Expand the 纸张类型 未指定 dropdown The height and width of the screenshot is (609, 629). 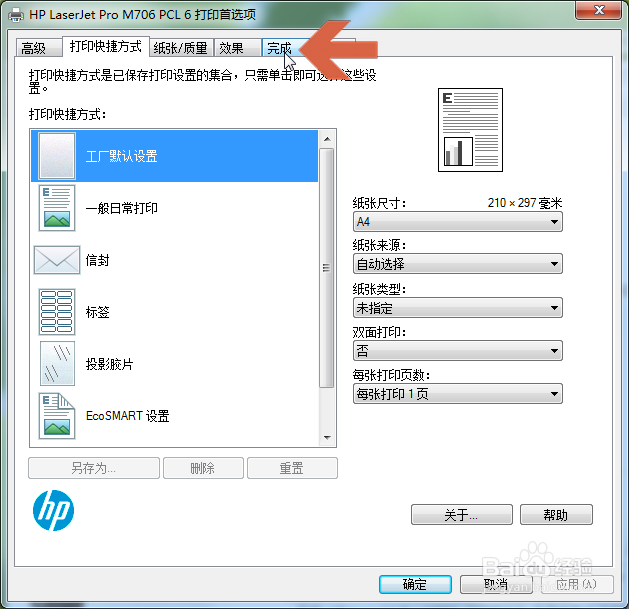(458, 308)
